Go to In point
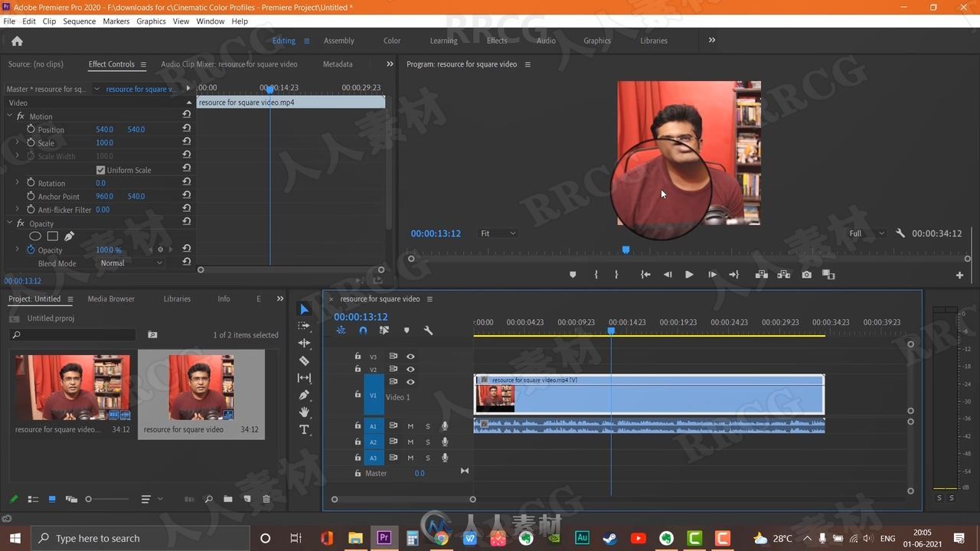Image resolution: width=980 pixels, height=551 pixels. pos(645,275)
